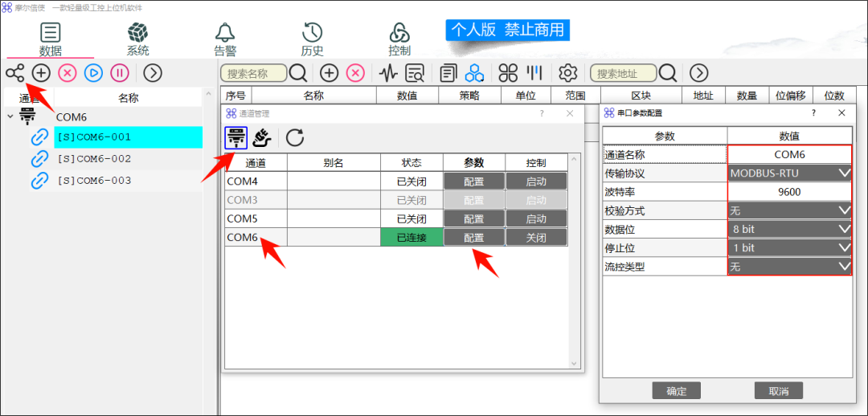Open the 数据 tab
868x416 pixels.
pyautogui.click(x=51, y=40)
